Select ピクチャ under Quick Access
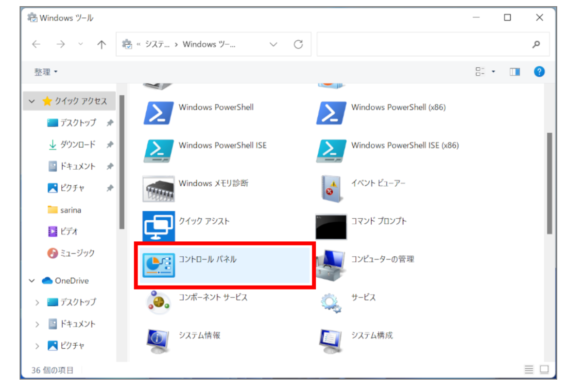 click(66, 188)
